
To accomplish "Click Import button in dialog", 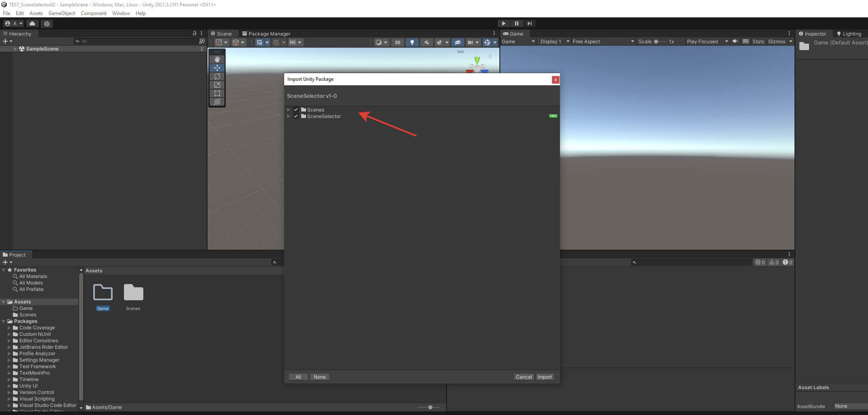I will tap(545, 377).
